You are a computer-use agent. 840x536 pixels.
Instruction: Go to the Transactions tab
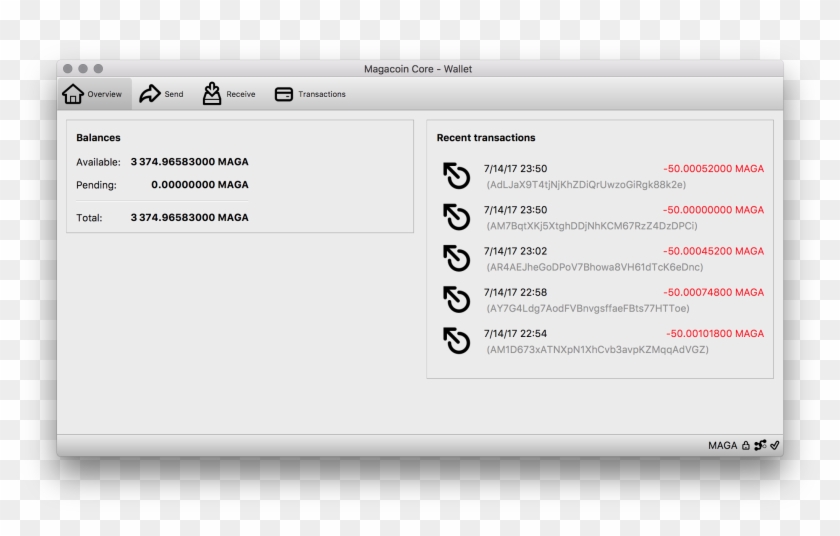coord(310,94)
